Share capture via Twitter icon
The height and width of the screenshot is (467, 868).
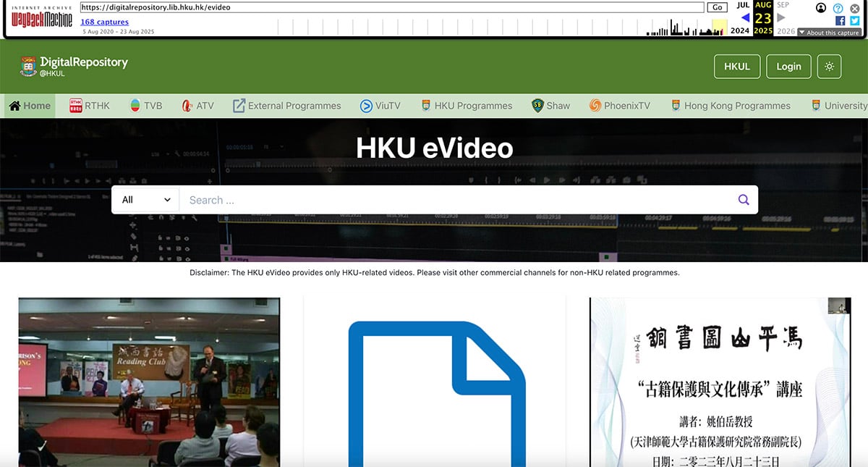click(x=854, y=21)
